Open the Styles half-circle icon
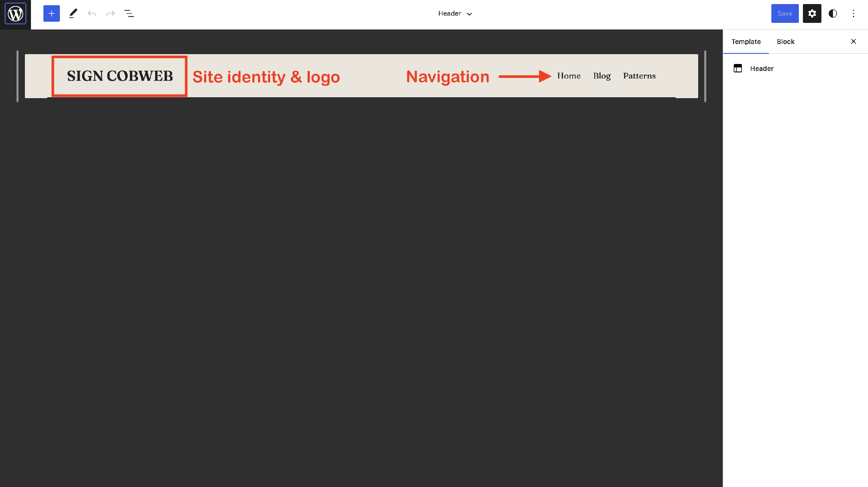868x487 pixels. pos(833,14)
